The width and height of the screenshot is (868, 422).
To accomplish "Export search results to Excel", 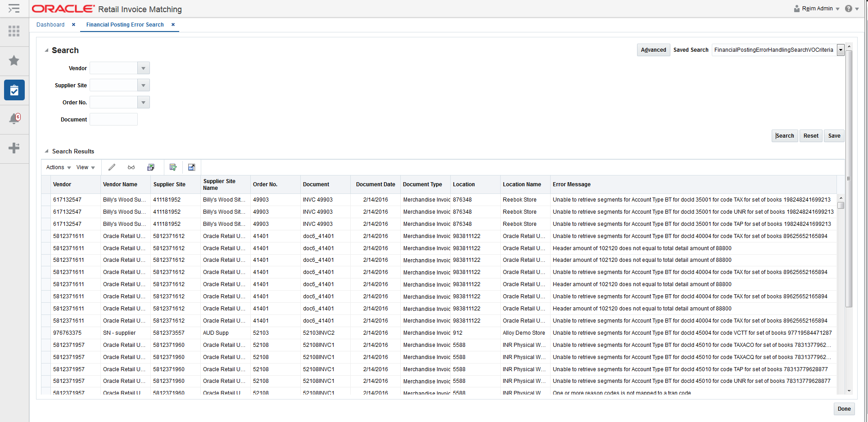I will click(x=151, y=167).
